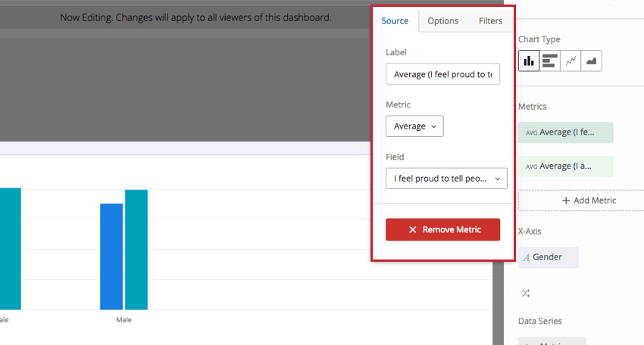Click the Data Series heading
Screen dimensions: 644x345
click(x=539, y=321)
